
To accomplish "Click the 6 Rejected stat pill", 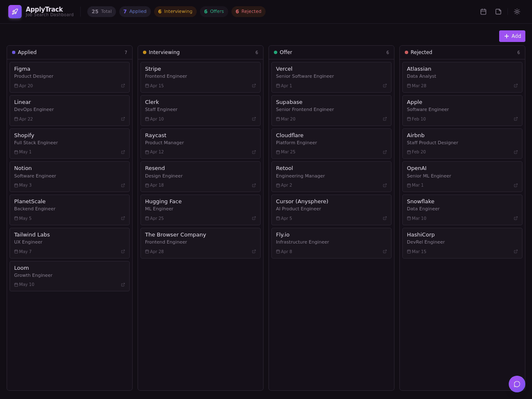I will [x=249, y=12].
